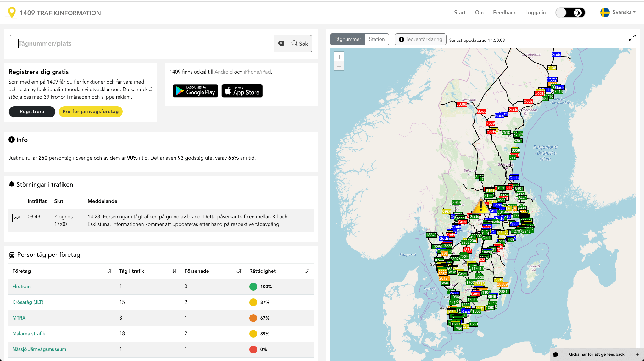Follow the iPhone/iPad link
644x361 pixels.
(257, 72)
